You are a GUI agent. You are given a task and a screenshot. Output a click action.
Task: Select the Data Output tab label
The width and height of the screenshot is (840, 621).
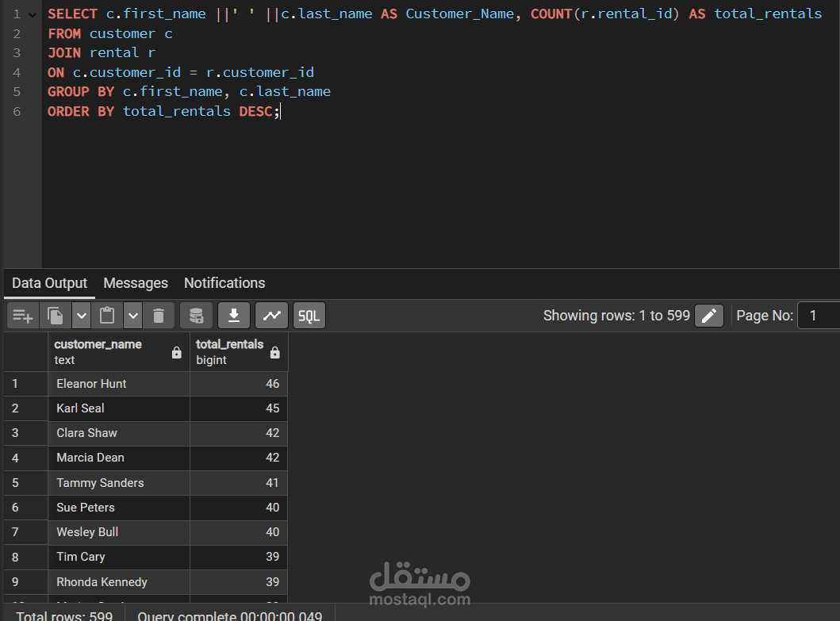pos(49,283)
